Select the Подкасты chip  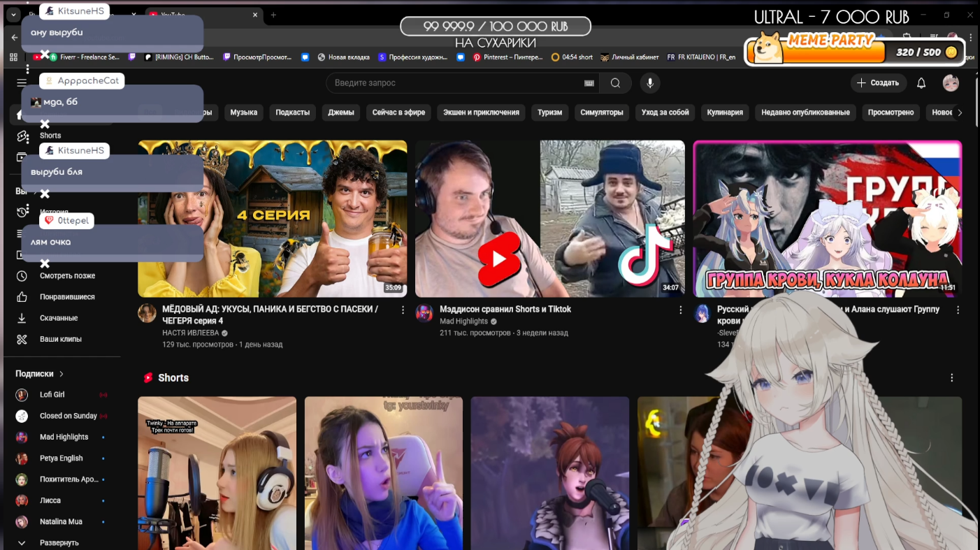(292, 113)
